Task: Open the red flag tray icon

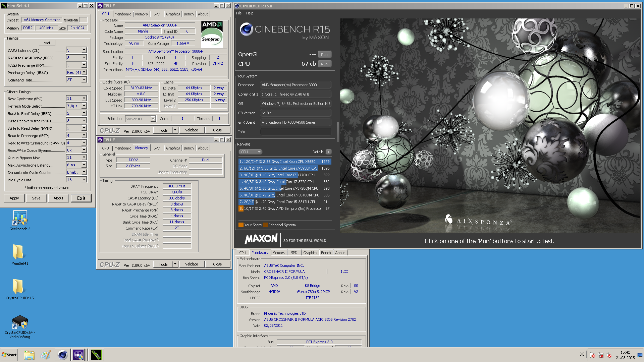Action: point(593,355)
